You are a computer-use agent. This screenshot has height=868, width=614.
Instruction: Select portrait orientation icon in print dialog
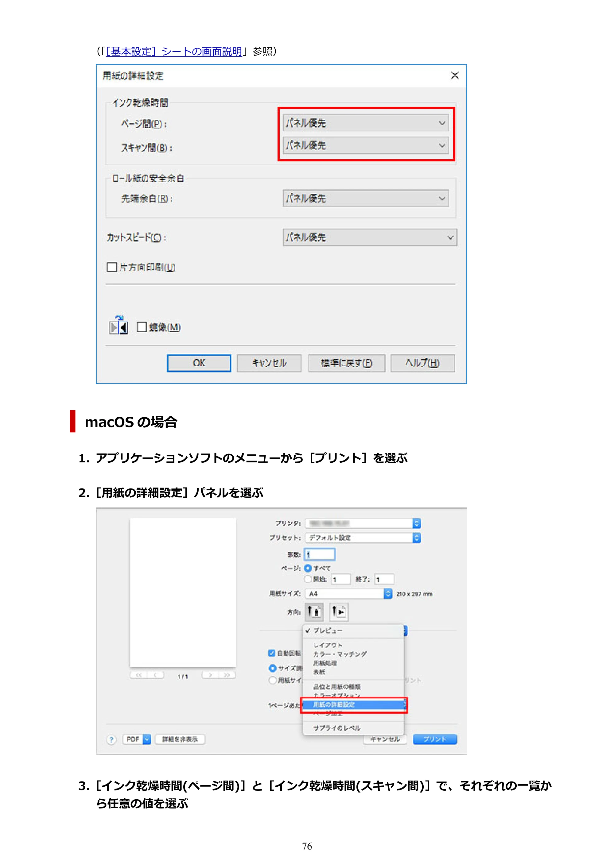tap(314, 612)
